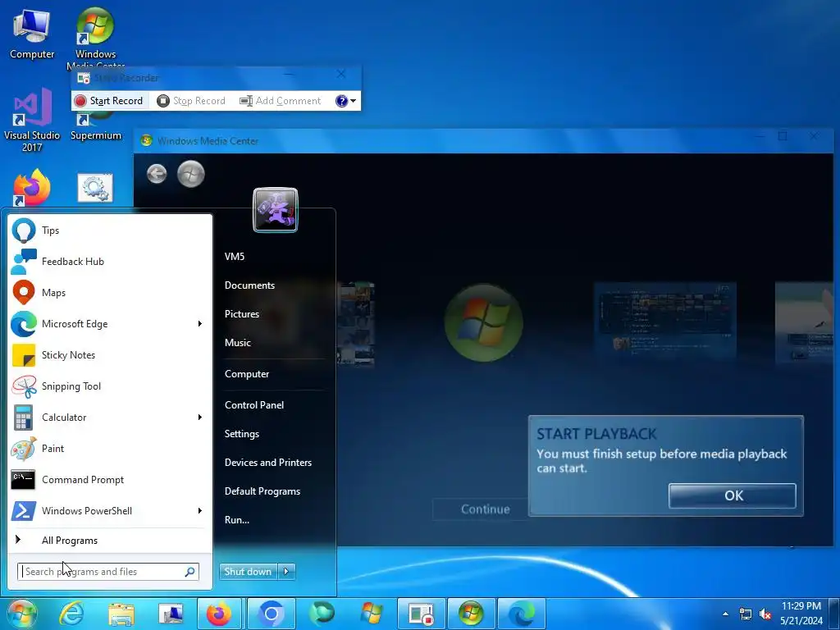
Task: Open Documents from Start menu
Action: pos(249,285)
